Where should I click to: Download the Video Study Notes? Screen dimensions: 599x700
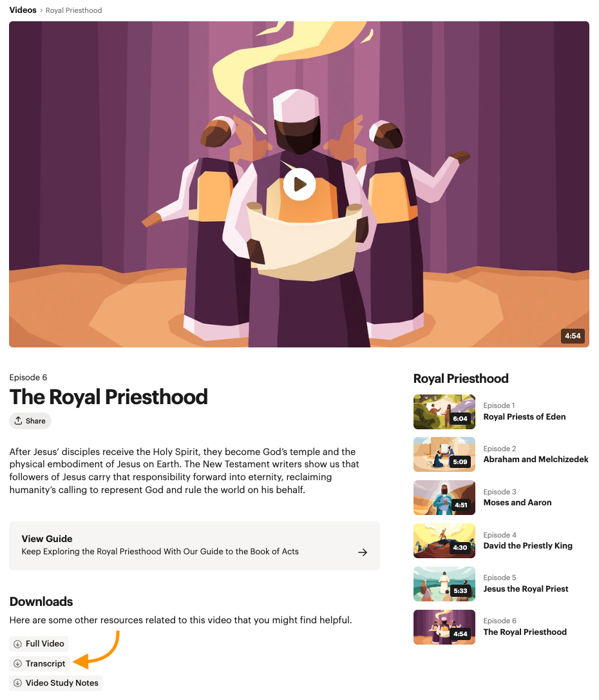tap(56, 683)
